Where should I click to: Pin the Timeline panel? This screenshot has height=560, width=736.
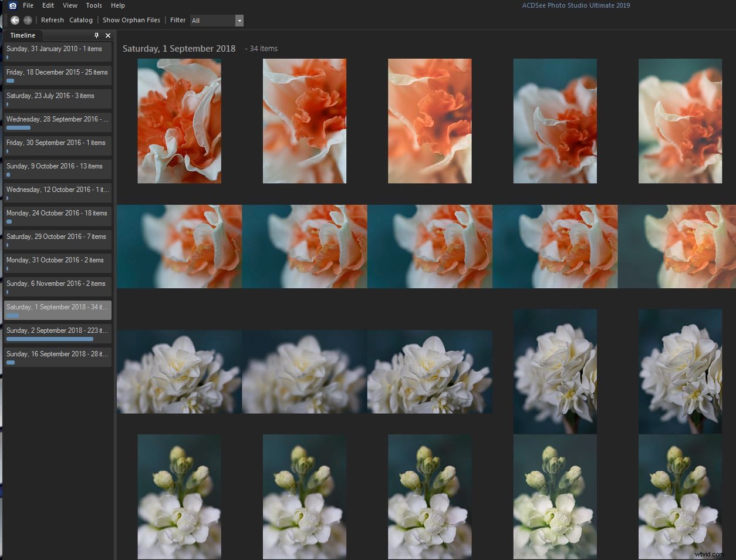click(96, 35)
